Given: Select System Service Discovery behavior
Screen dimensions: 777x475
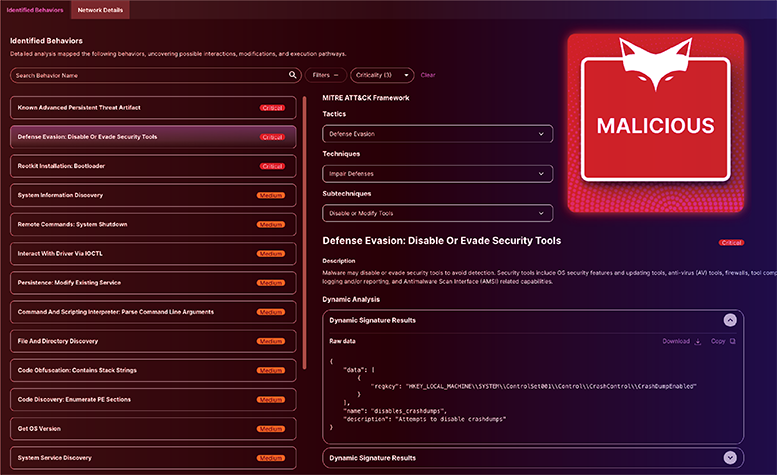Looking at the screenshot, I should click(153, 458).
